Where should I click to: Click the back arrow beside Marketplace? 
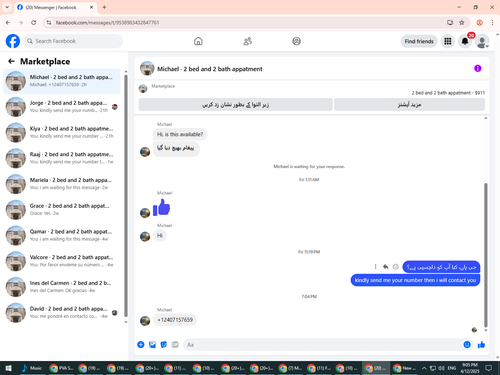click(x=11, y=61)
